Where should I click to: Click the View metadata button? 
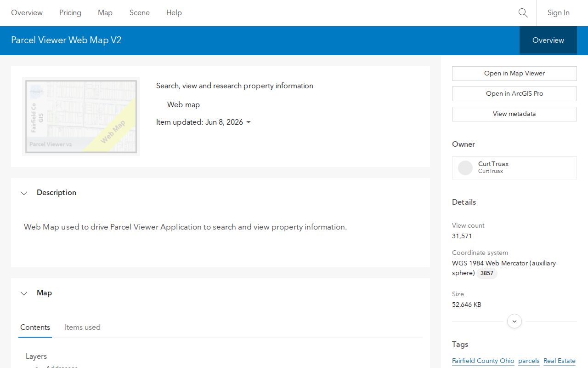click(514, 114)
